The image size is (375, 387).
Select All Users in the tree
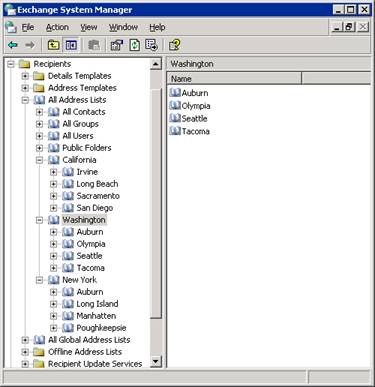click(78, 136)
